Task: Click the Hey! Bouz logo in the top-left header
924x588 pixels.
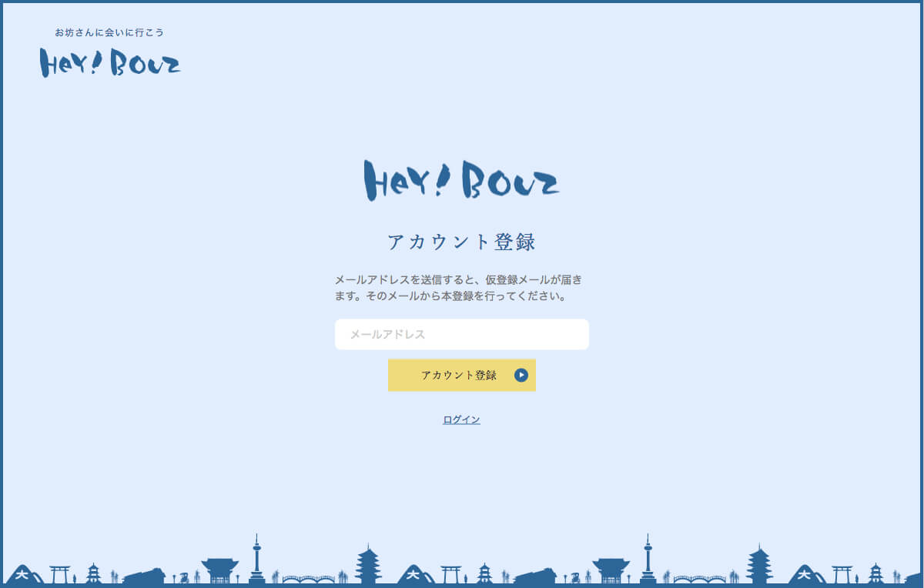Action: 110,62
